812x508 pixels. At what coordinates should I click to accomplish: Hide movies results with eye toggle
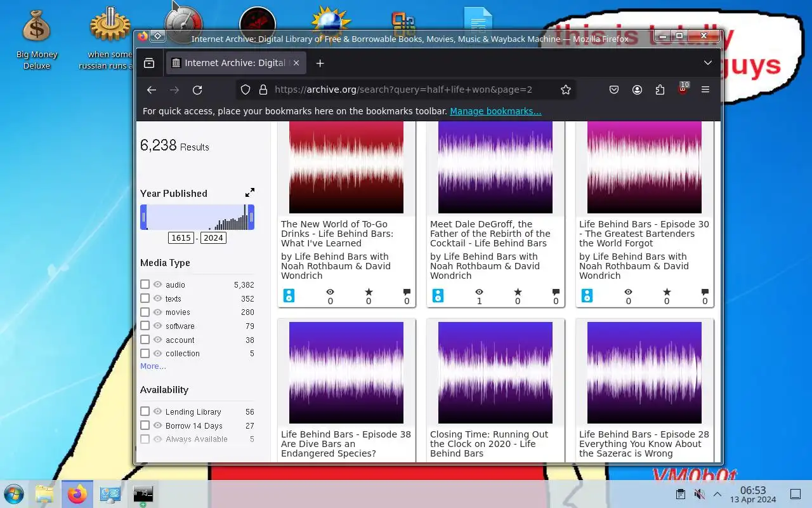tap(158, 312)
